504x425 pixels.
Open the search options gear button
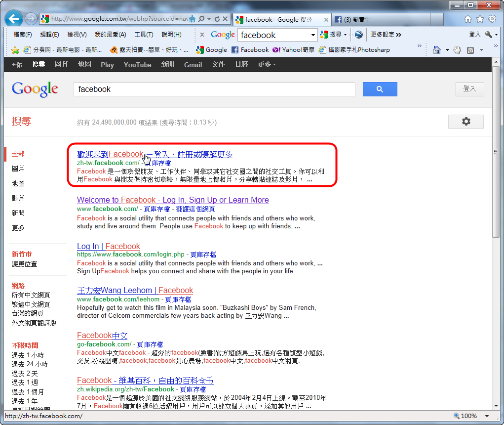pyautogui.click(x=466, y=122)
